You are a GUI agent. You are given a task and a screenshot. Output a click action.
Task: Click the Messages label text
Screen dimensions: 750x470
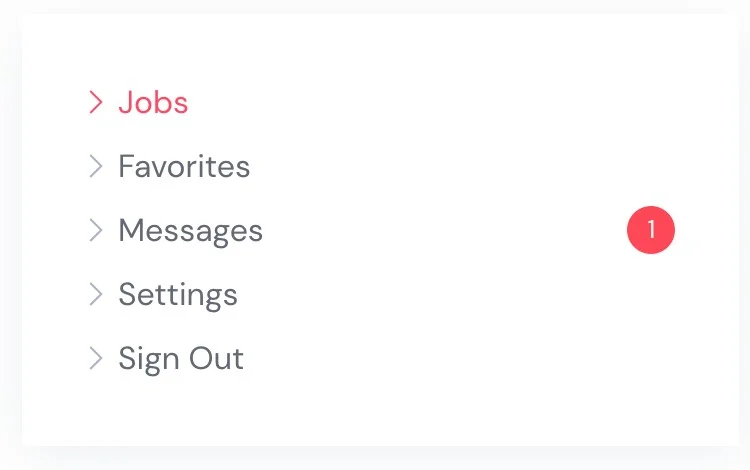click(x=190, y=230)
